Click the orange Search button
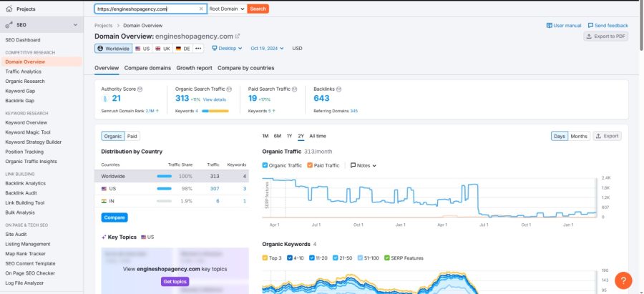The height and width of the screenshot is (294, 644). pyautogui.click(x=258, y=9)
